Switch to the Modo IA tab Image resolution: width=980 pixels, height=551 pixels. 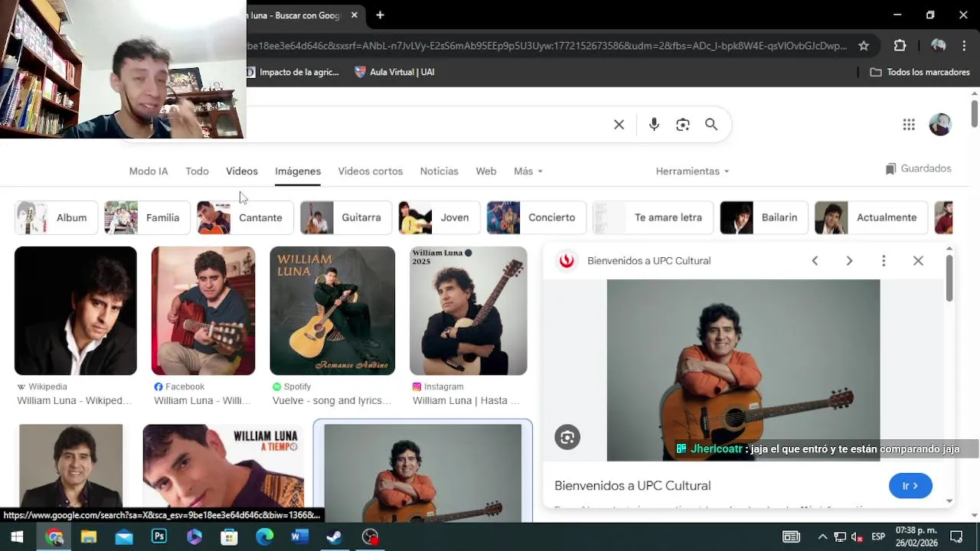pyautogui.click(x=149, y=171)
